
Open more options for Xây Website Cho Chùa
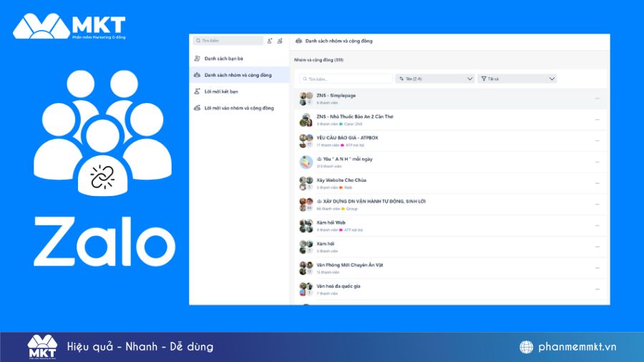597,183
